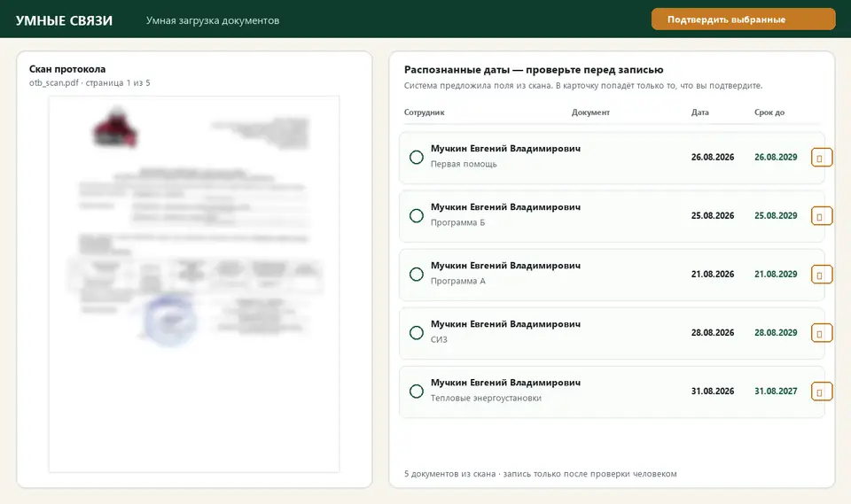Click the date 31.08.2026

[x=713, y=392]
